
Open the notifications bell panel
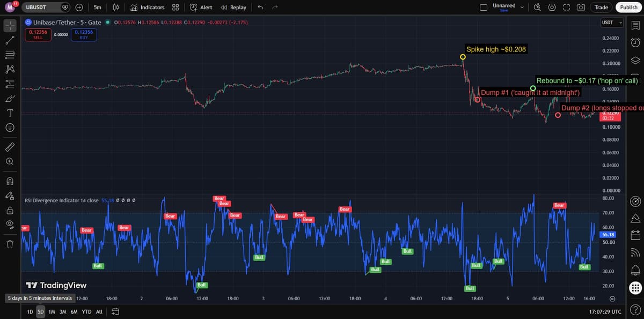coord(635,269)
